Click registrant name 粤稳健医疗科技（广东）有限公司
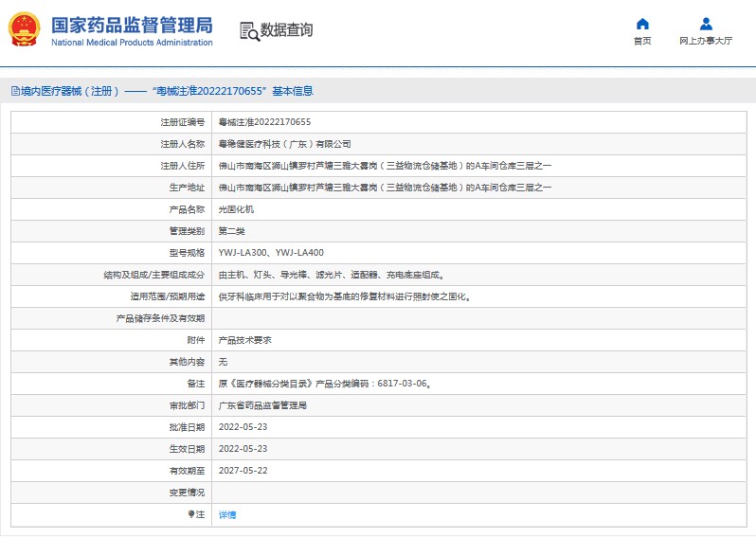Image resolution: width=756 pixels, height=538 pixels. [284, 144]
